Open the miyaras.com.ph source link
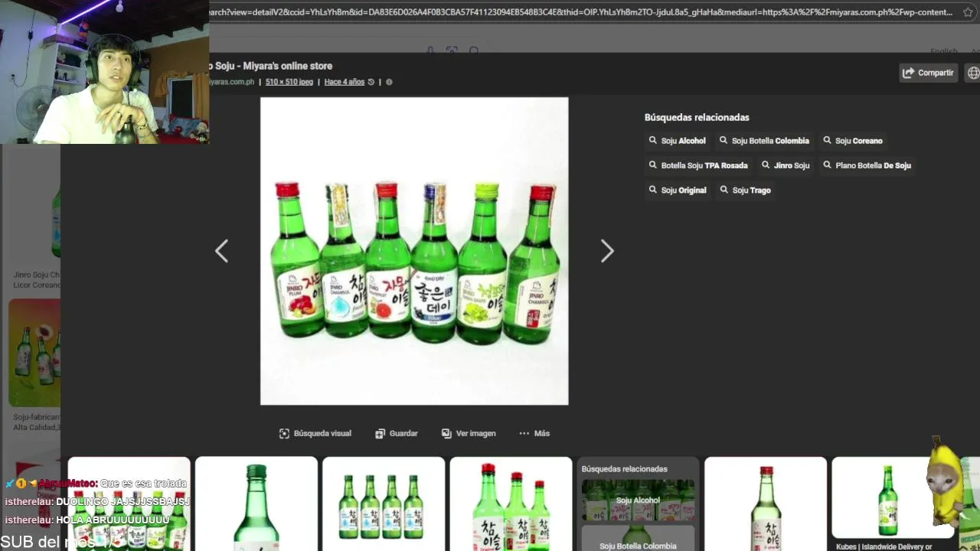The image size is (980, 551). point(231,82)
